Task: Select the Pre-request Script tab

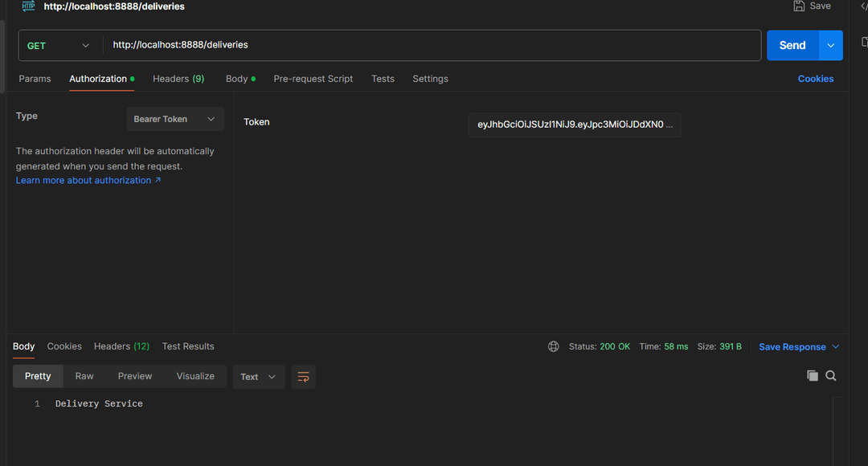Action: tap(313, 79)
